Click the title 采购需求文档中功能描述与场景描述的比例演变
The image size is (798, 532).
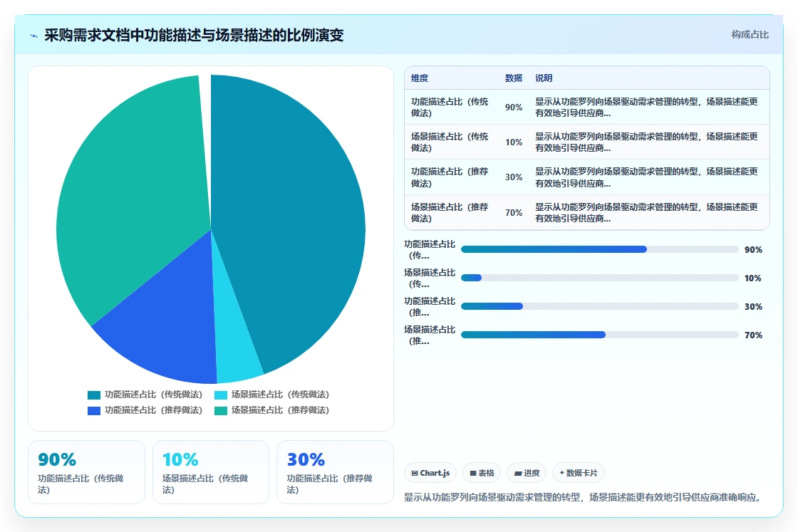(194, 35)
